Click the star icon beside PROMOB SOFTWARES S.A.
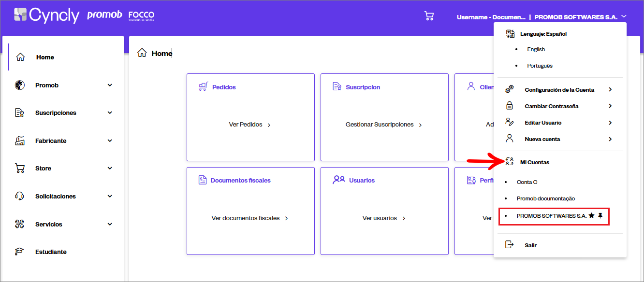 (x=591, y=216)
